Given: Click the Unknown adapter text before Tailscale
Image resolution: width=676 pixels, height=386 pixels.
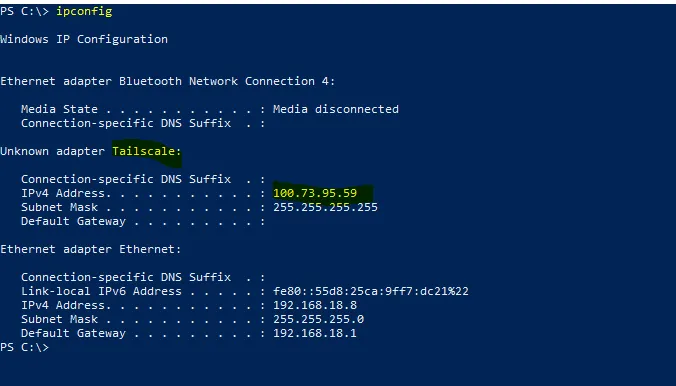Looking at the screenshot, I should [53, 151].
